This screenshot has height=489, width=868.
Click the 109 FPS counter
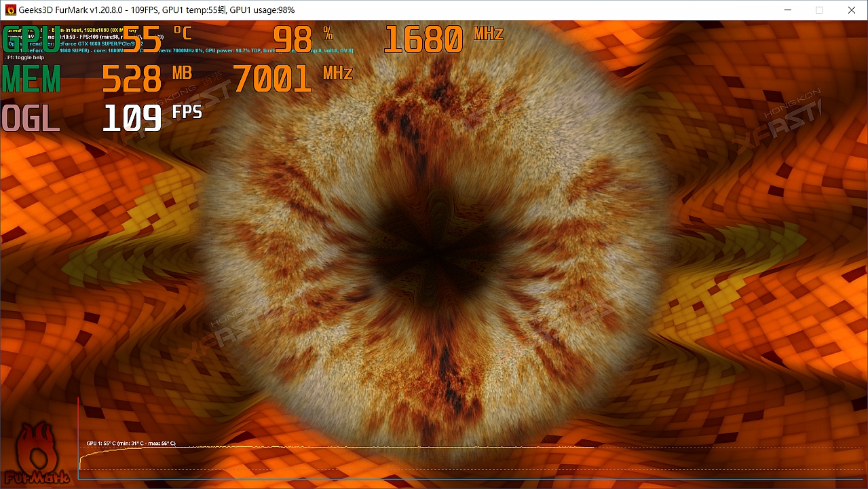(x=151, y=118)
